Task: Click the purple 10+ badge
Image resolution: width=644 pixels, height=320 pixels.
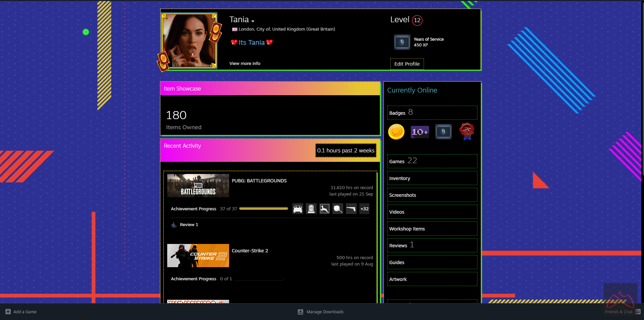Action: point(420,132)
